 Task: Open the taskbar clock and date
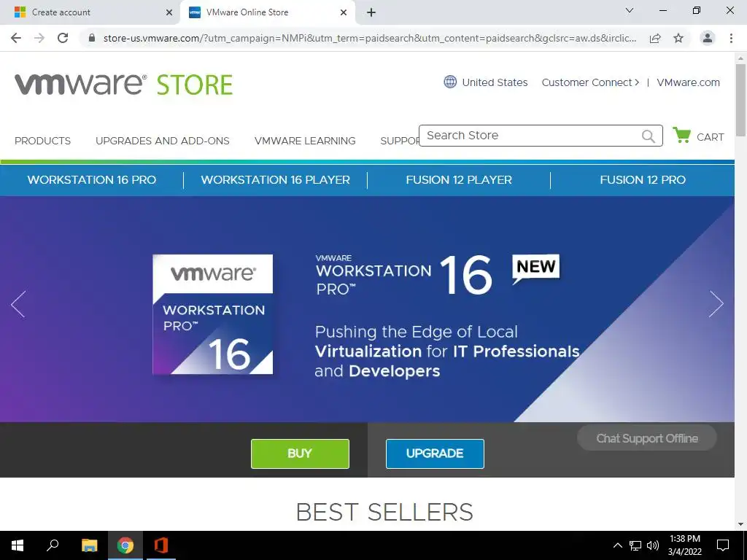(684, 545)
